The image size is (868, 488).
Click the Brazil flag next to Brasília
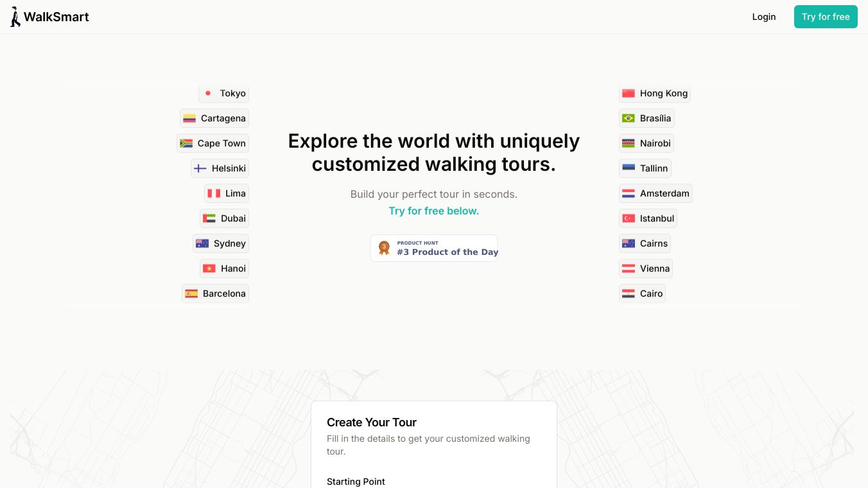coord(629,118)
